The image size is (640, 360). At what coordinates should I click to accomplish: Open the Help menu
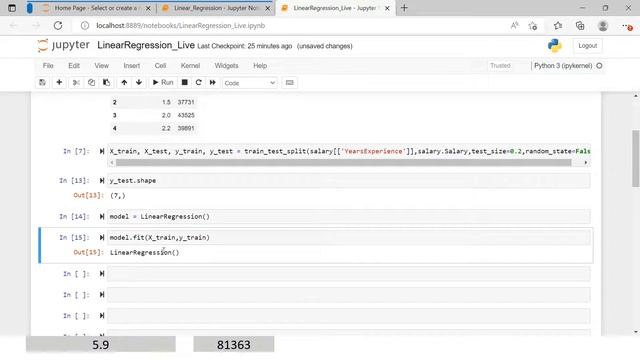260,66
